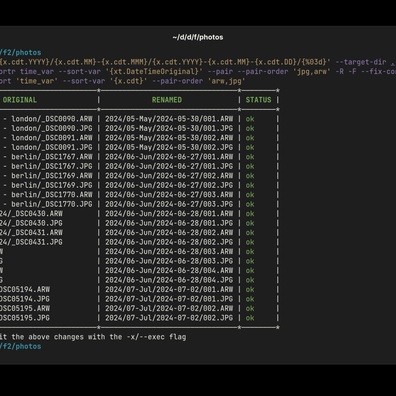Click renamed path 2024-06-27/003.JPG
This screenshot has width=396, height=396.
pos(169,204)
